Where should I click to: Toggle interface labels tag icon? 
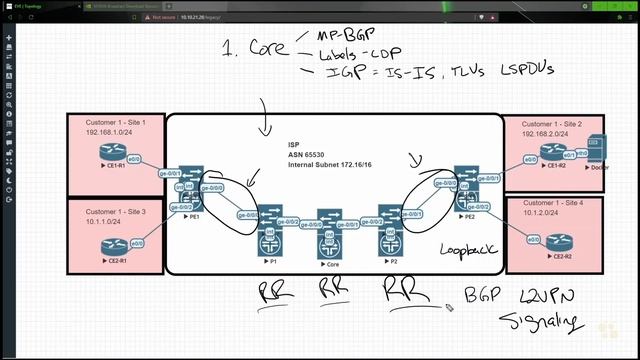(9, 171)
